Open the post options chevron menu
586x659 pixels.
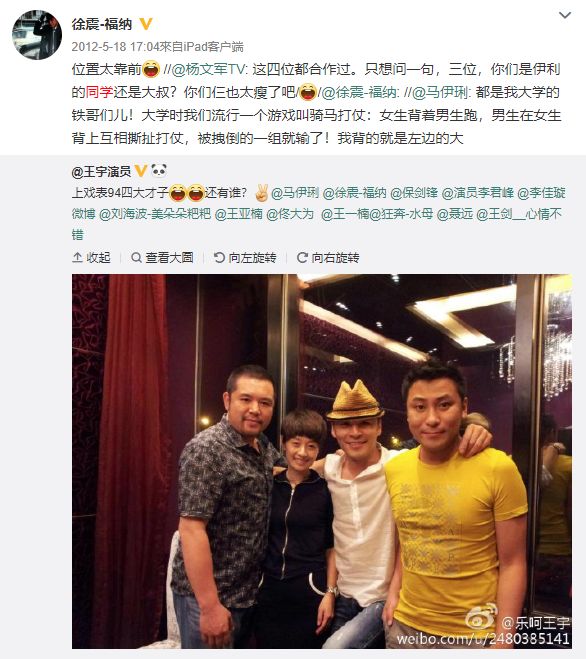(565, 16)
